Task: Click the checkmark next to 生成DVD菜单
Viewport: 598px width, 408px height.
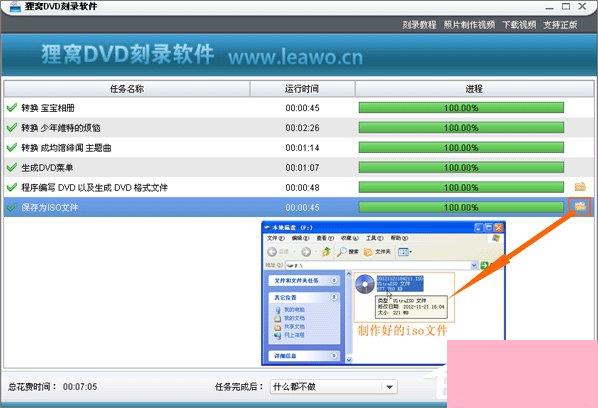Action: tap(12, 167)
